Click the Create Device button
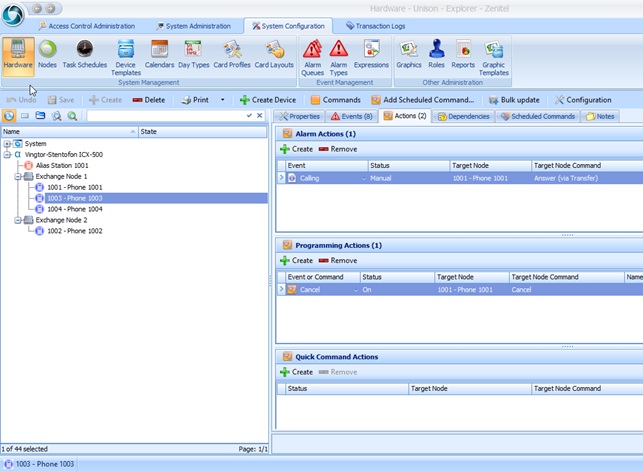This screenshot has height=472, width=643. coord(268,100)
